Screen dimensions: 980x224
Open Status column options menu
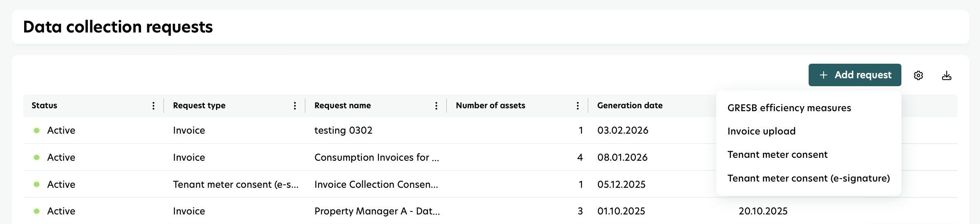click(153, 106)
